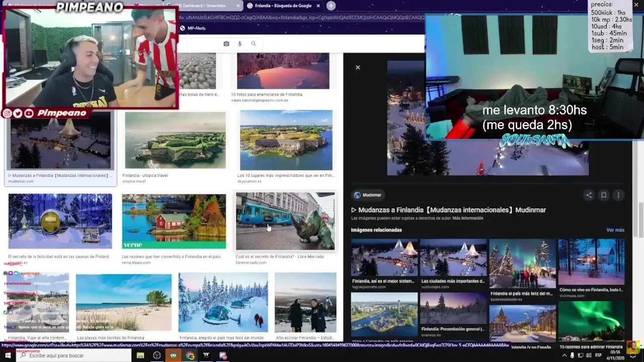Close the image preview panel
644x362 pixels.
pos(358,67)
